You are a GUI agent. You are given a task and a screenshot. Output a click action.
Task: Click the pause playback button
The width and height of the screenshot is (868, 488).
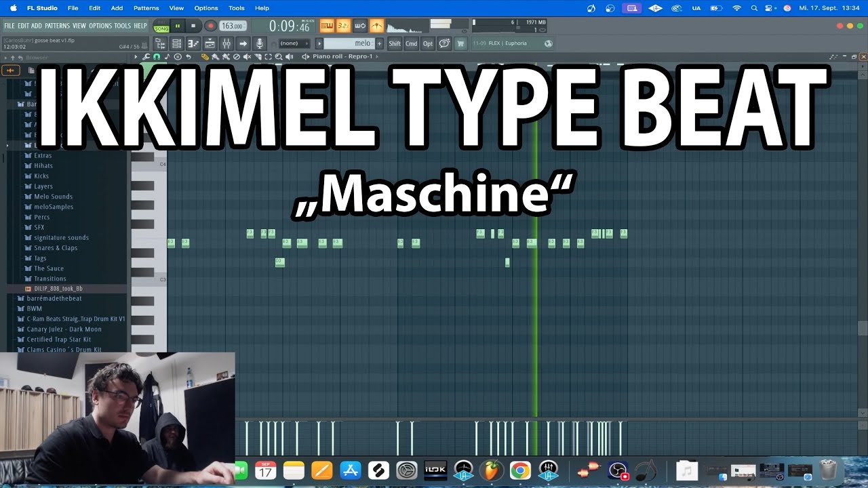pos(178,26)
